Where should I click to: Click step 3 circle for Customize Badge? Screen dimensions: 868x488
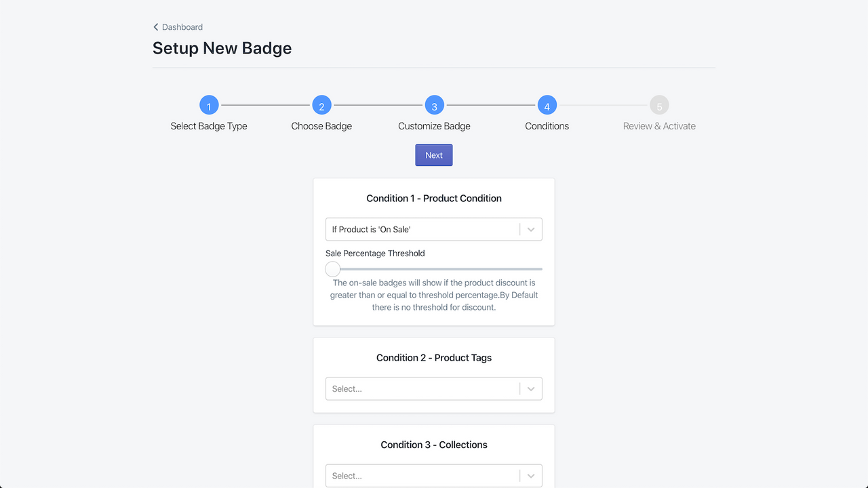click(434, 105)
